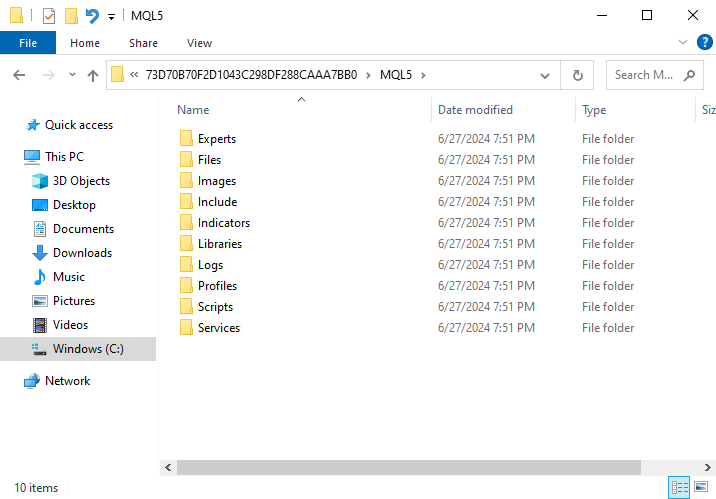Click the Experts folder name

[x=217, y=139]
